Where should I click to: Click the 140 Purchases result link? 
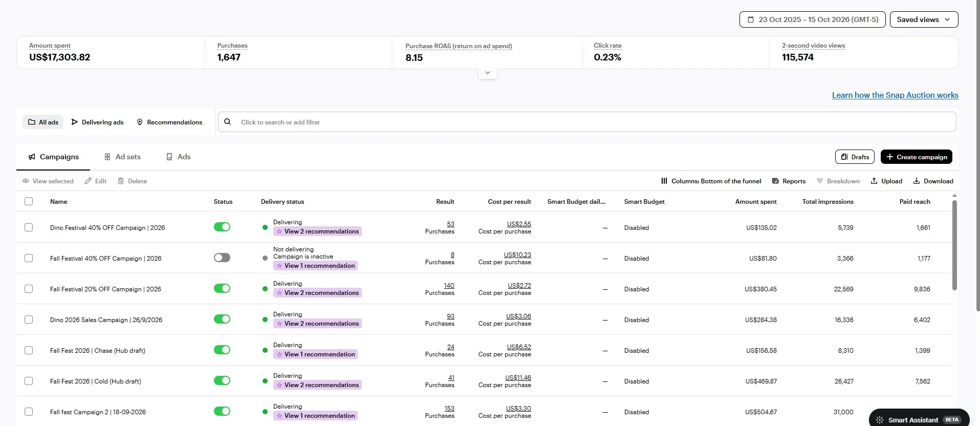[449, 285]
